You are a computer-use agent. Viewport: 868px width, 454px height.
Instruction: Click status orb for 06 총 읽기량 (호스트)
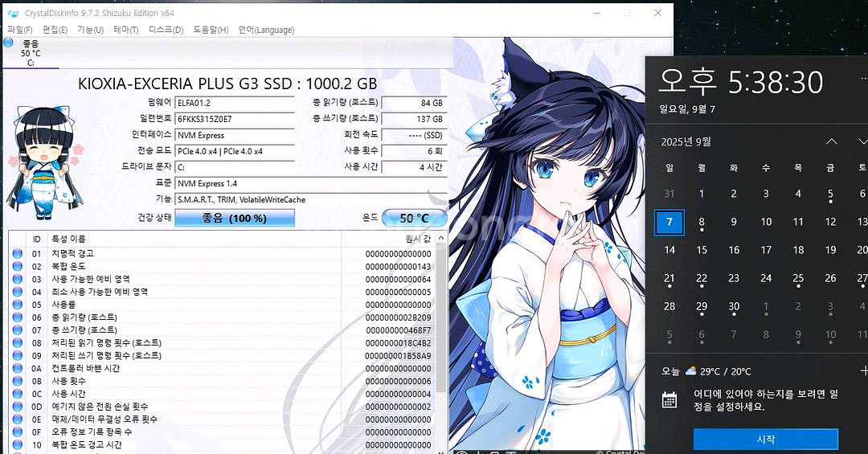point(17,317)
